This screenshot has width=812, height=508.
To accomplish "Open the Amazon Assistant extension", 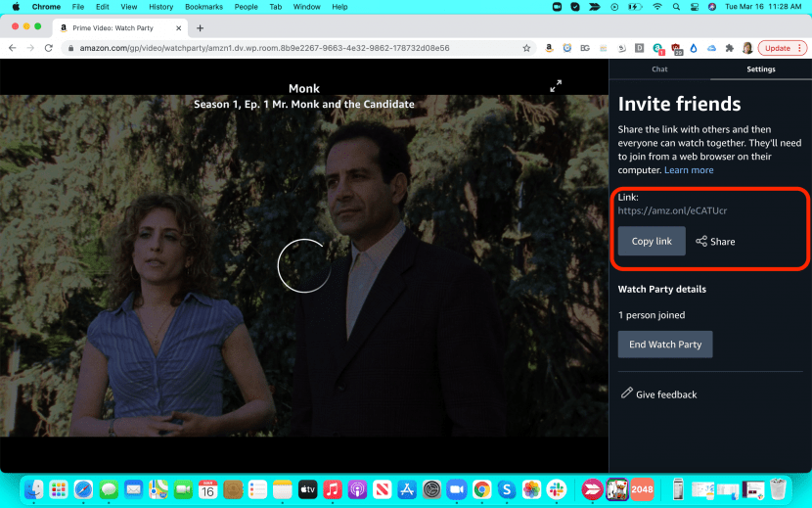I will [x=549, y=48].
